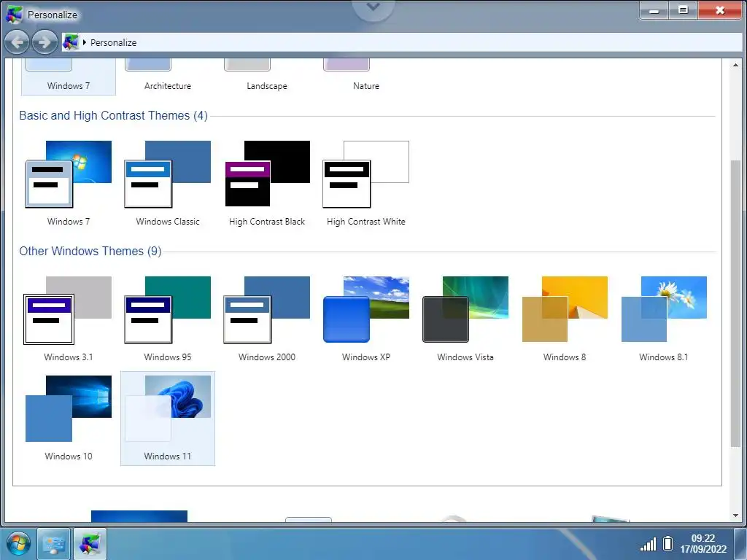
Task: Choose the Architecture theme
Action: click(x=167, y=76)
